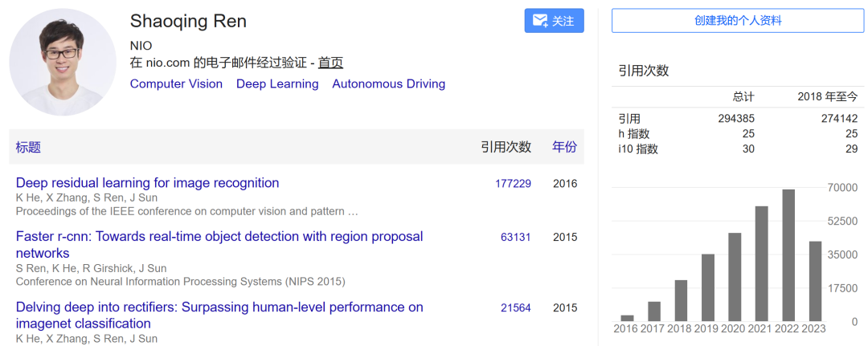Screen dimensions: 868x346
Task: Open citation count 63131
Action: (x=516, y=237)
